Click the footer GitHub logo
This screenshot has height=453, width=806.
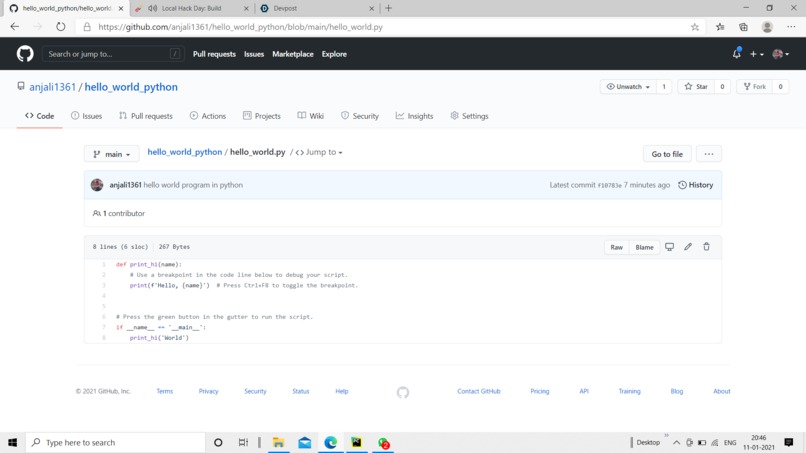[x=403, y=392]
